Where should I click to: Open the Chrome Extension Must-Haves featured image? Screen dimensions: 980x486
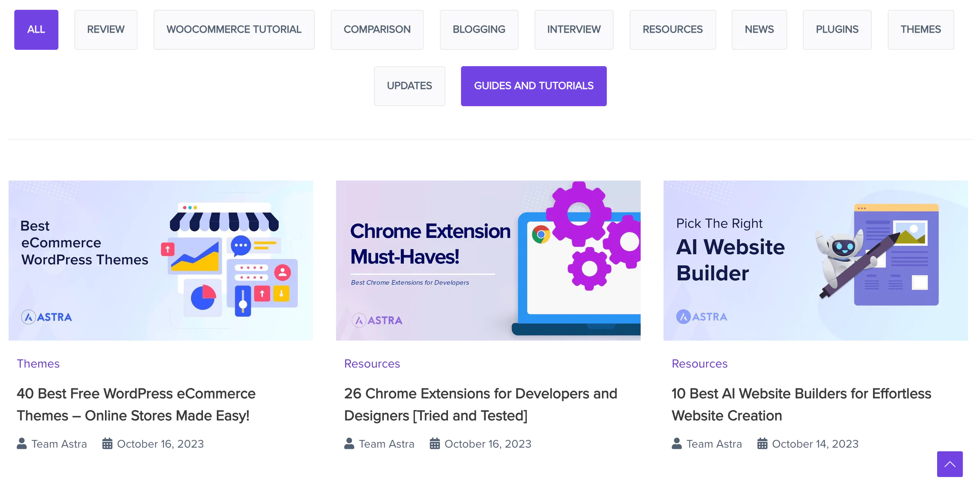[x=488, y=261]
